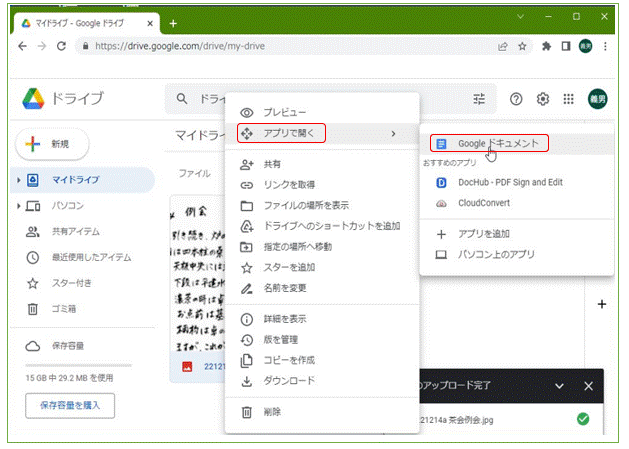This screenshot has width=629, height=449.
Task: Expand the パソコン tree arrow
Action: [x=19, y=206]
